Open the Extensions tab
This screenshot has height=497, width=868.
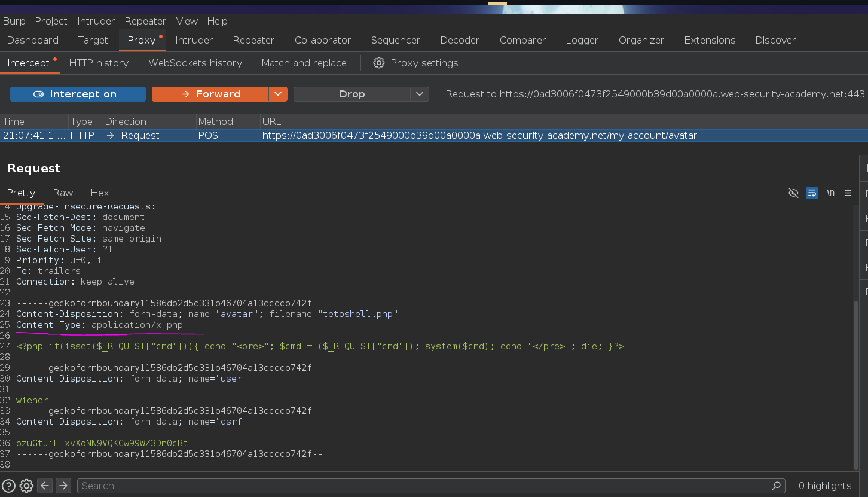tap(710, 40)
